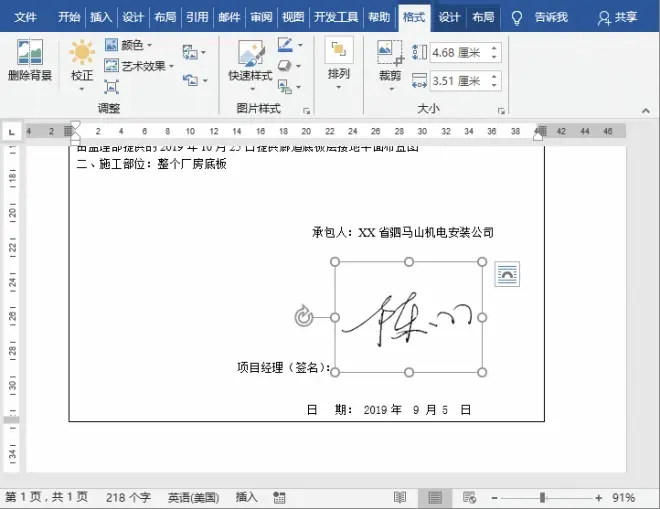Click the page count '第 1 页, 共 1 页'
The image size is (660, 509).
point(46,497)
